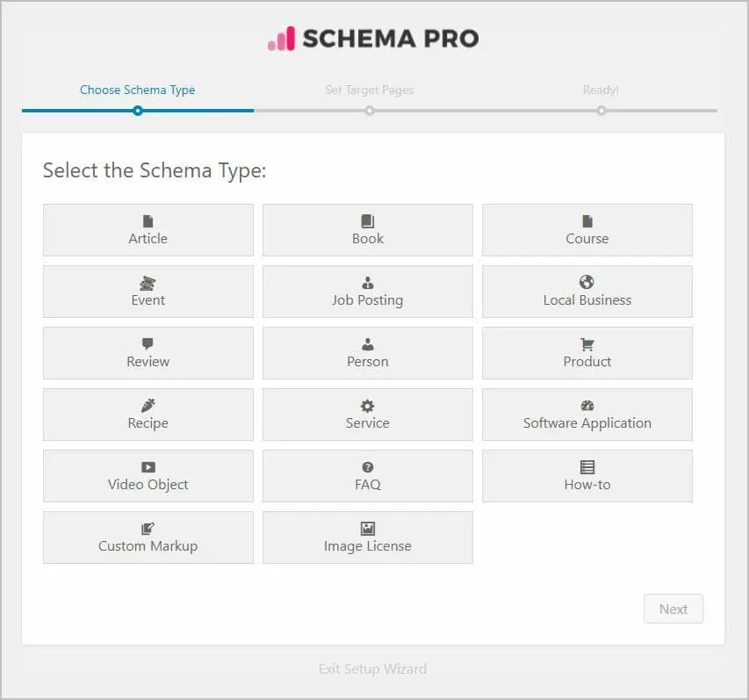Choose the Software Application schema type
The width and height of the screenshot is (749, 700).
pyautogui.click(x=587, y=415)
